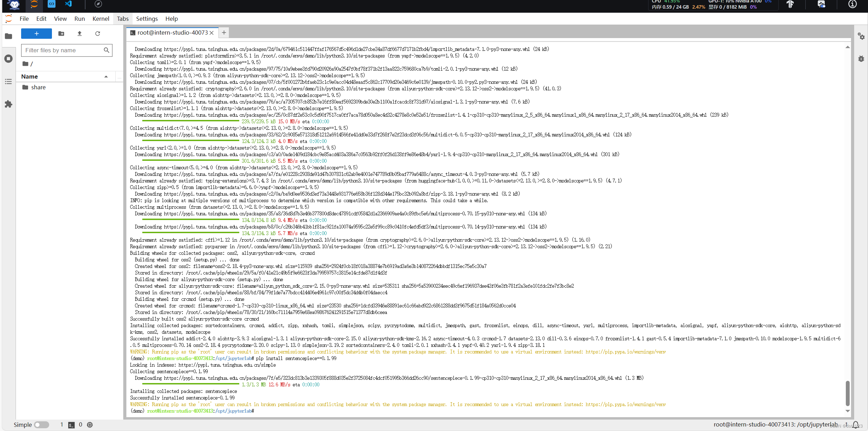Open the Extension Manager sidebar icon

click(9, 104)
